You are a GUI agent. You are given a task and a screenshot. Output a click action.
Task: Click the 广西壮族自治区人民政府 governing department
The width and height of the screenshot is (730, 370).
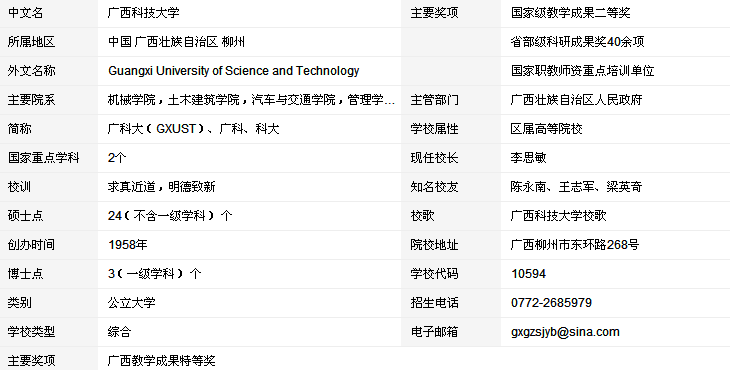click(x=576, y=100)
